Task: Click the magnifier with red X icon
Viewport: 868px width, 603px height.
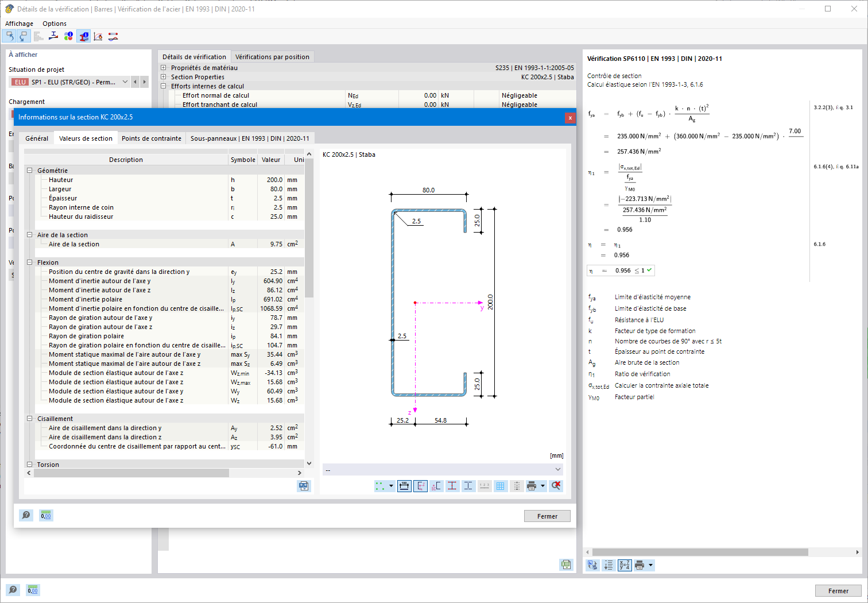Action: pyautogui.click(x=556, y=486)
